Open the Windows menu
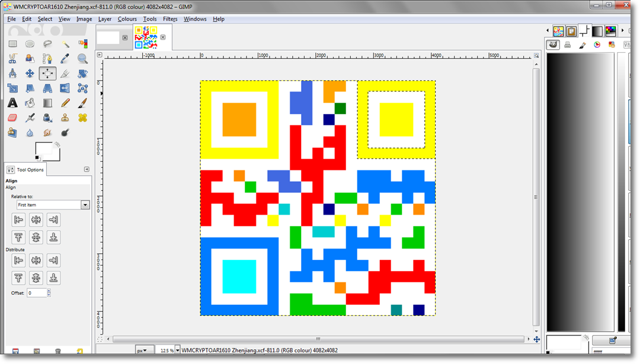 tap(195, 19)
